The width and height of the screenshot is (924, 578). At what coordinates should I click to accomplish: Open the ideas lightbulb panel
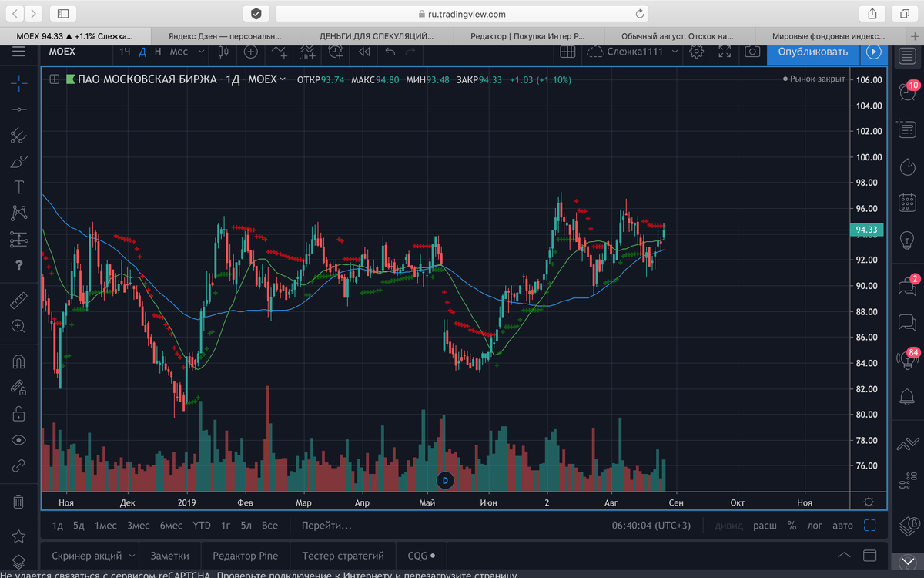[x=907, y=240]
